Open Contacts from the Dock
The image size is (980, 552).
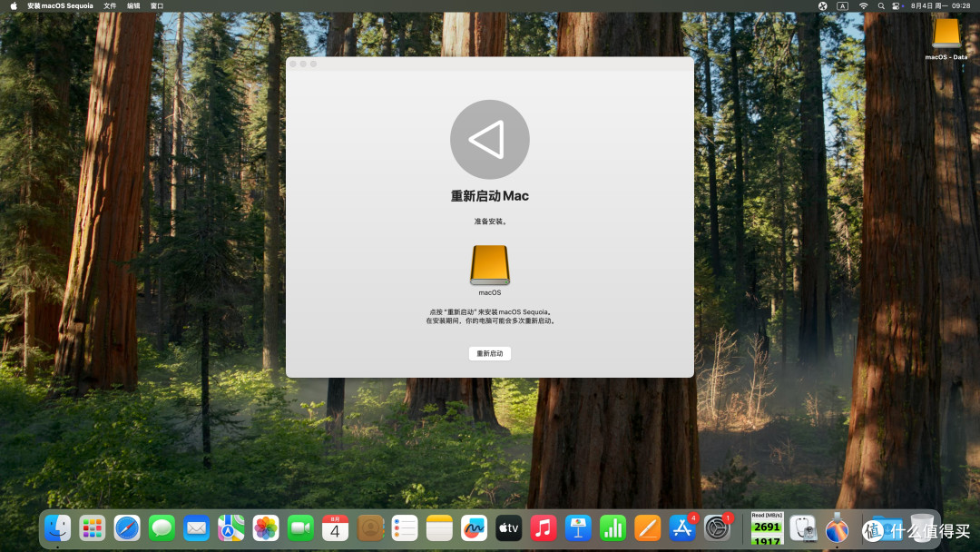pos(370,528)
